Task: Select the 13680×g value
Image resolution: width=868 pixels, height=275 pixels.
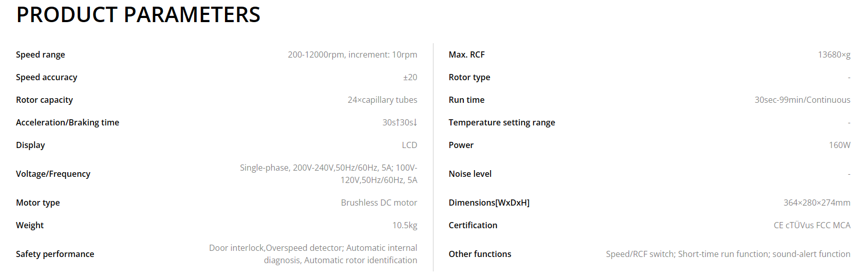Action: (x=834, y=54)
